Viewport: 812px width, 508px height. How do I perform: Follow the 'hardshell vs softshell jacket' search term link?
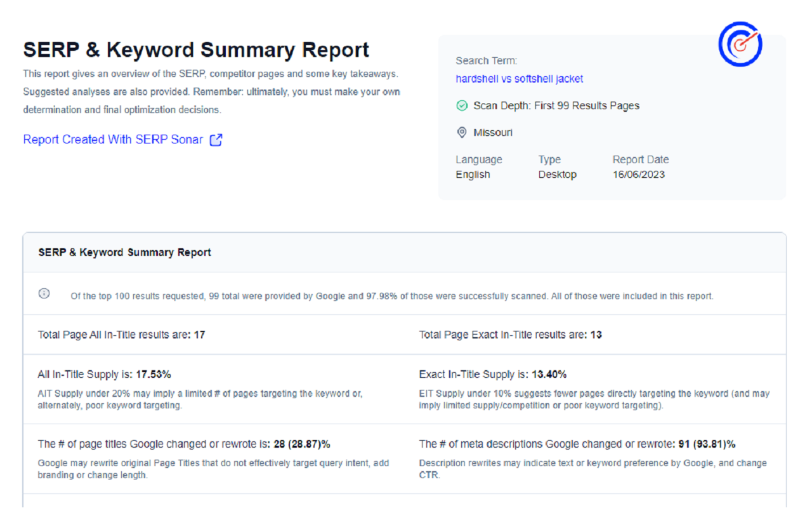coord(519,79)
